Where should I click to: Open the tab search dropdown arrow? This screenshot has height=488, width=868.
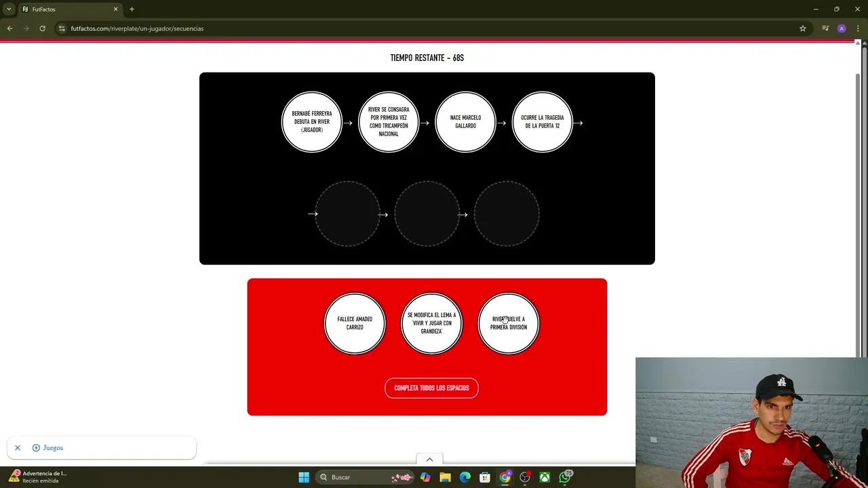(9, 9)
